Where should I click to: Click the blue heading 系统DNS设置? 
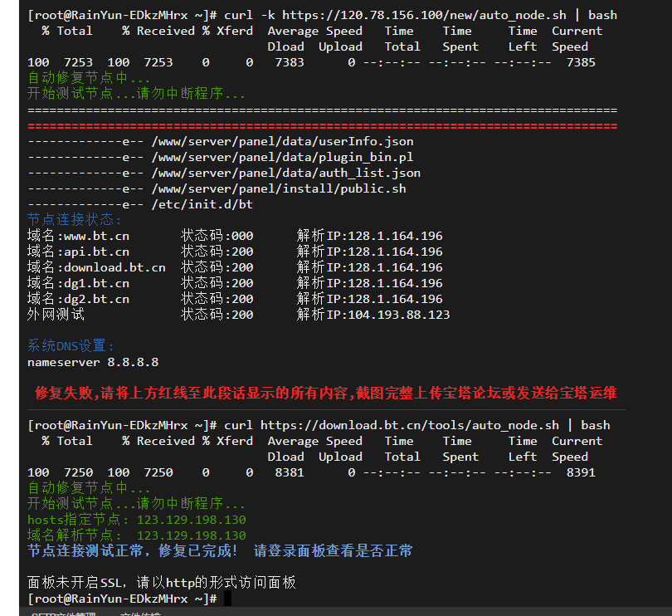pos(71,346)
